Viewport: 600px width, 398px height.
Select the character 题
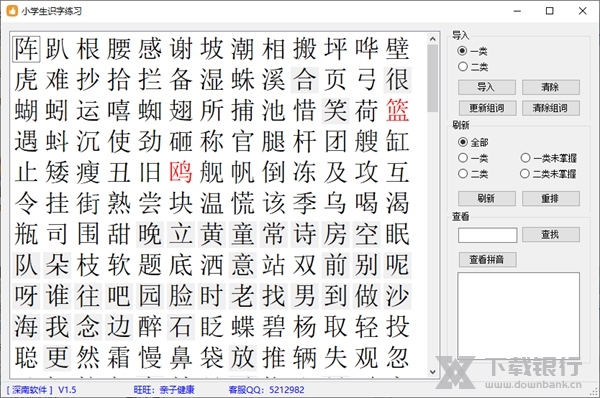pos(150,265)
